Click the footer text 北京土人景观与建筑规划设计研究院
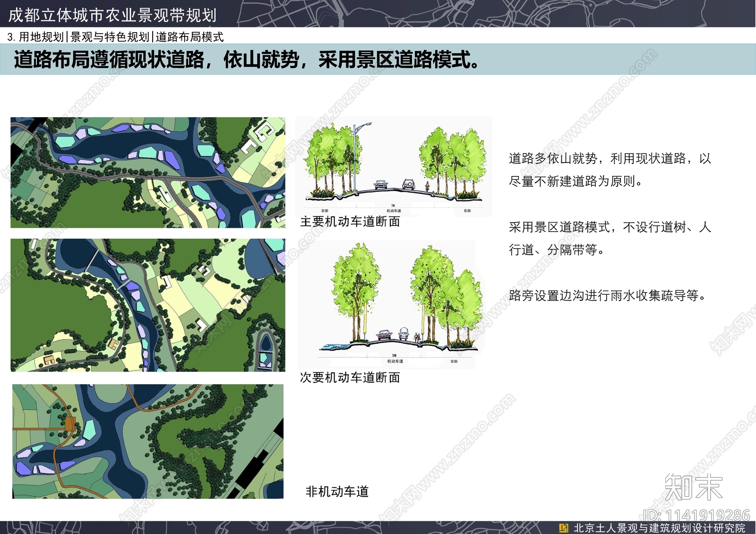 point(660,528)
